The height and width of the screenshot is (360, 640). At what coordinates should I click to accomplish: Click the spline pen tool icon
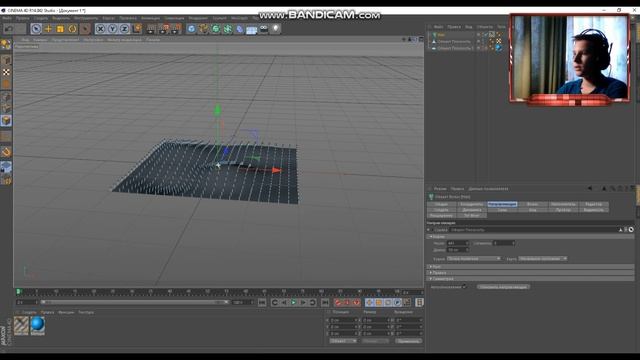coord(204,29)
